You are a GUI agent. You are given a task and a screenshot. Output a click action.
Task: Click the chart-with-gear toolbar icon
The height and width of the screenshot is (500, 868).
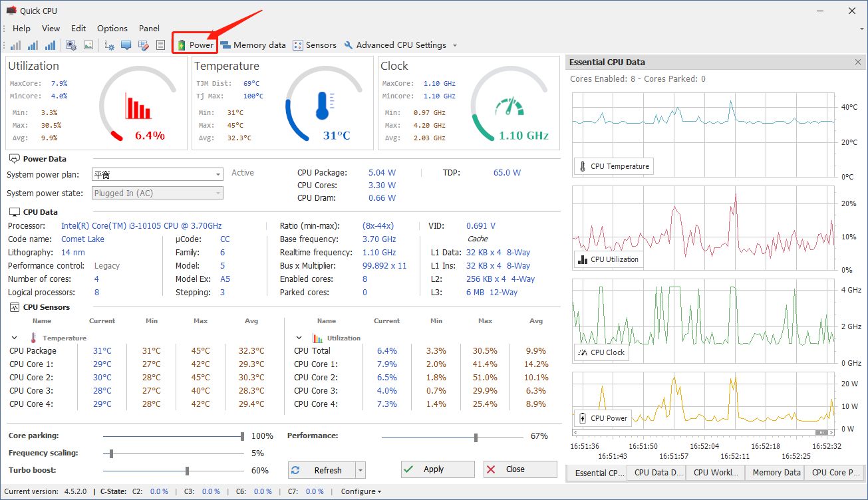coord(110,45)
